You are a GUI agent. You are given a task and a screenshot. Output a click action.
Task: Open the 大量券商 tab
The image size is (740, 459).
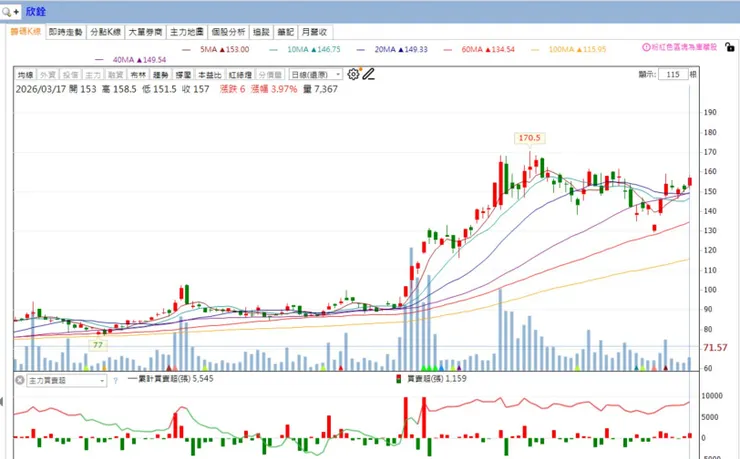145,32
